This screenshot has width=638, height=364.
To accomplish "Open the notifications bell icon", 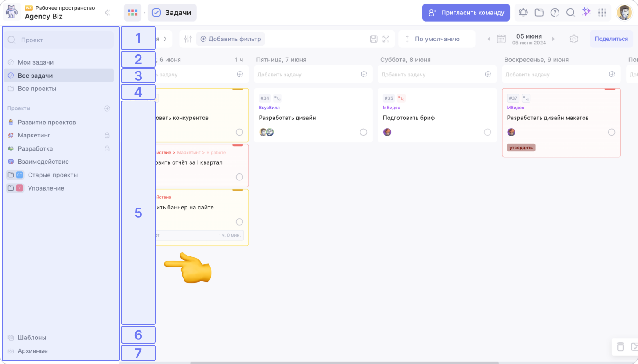I will 523,13.
